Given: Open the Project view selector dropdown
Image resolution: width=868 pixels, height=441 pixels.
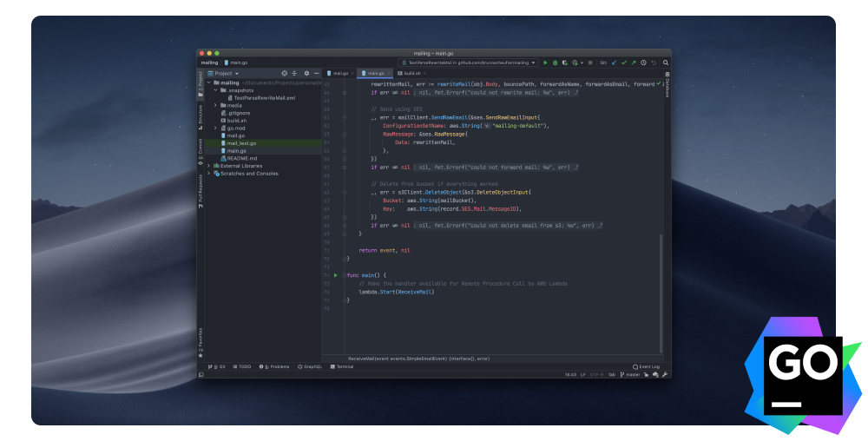Looking at the screenshot, I should (223, 73).
